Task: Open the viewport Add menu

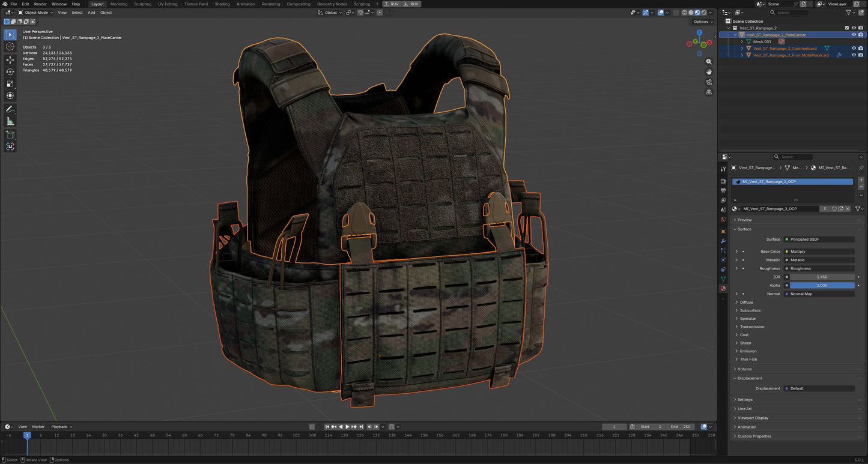Action: click(91, 13)
